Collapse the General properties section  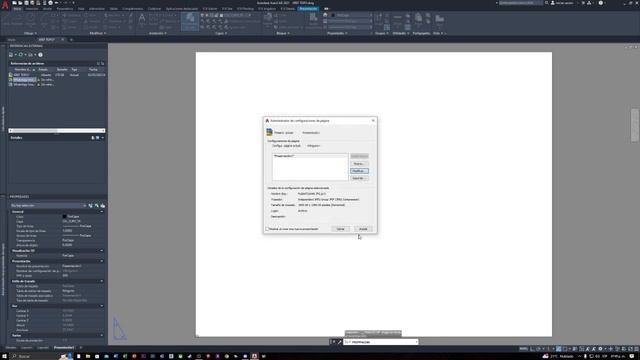tap(102, 212)
